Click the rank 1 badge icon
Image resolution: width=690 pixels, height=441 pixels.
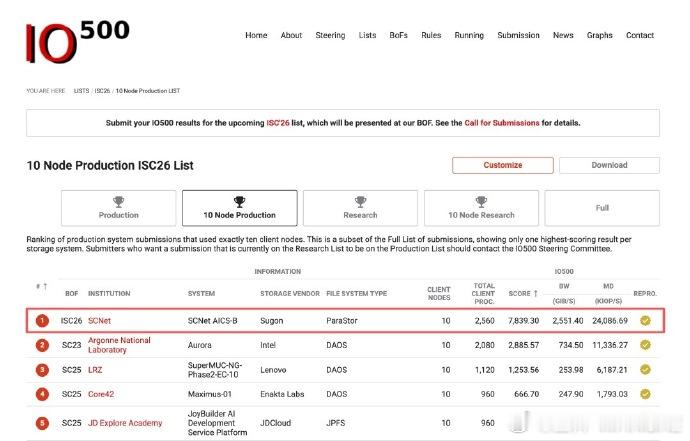pos(42,321)
